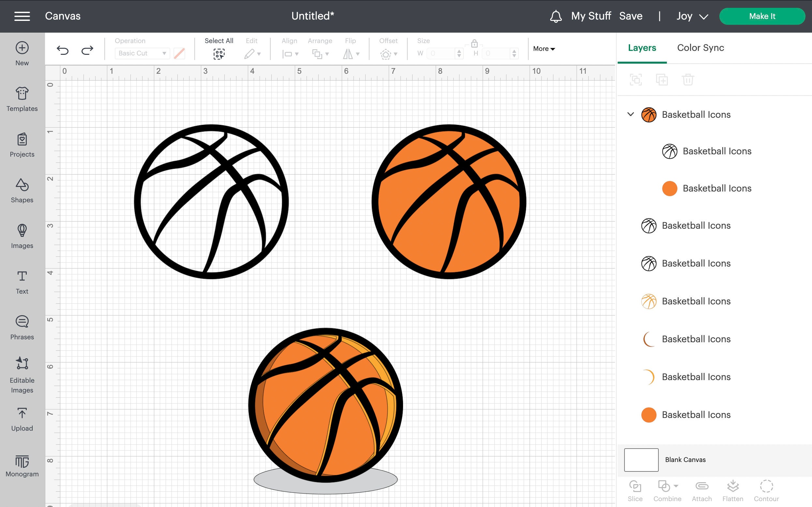Click the Flatten icon
This screenshot has height=507, width=812.
[733, 486]
